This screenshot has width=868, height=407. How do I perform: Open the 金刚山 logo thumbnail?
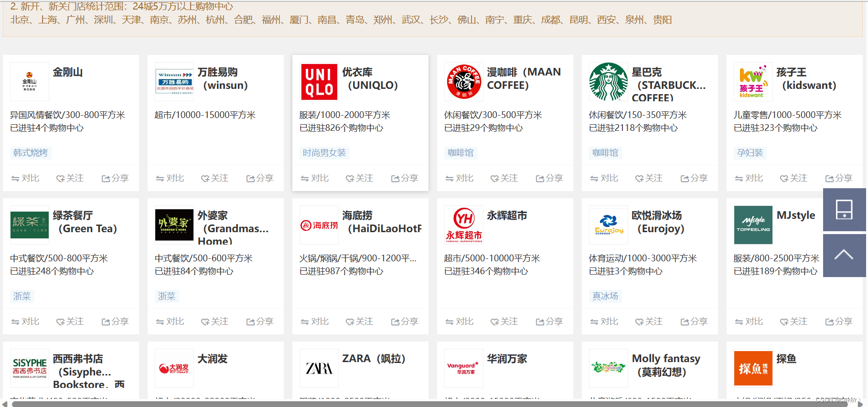[x=30, y=82]
